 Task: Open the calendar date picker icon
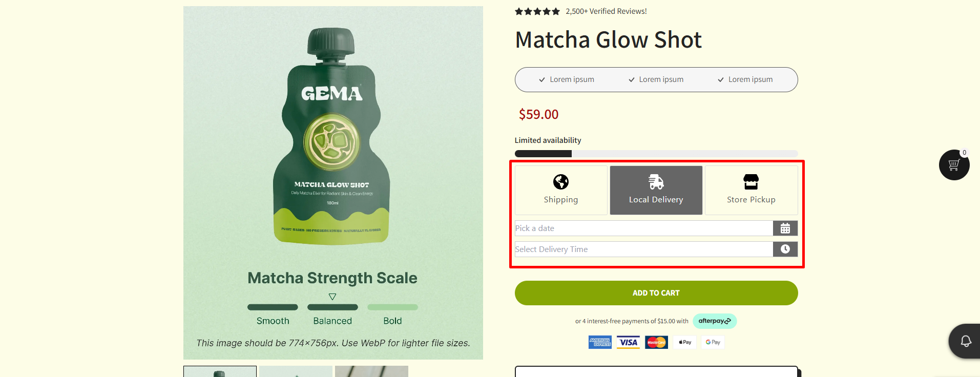(785, 228)
